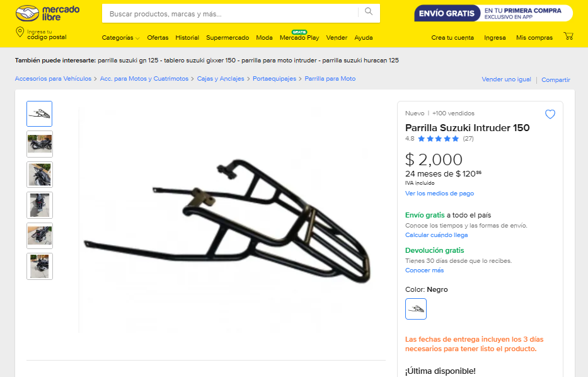Click the five-star rating icons
The width and height of the screenshot is (588, 377).
click(x=438, y=139)
